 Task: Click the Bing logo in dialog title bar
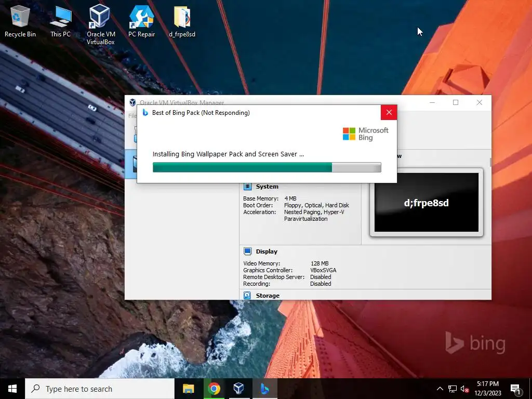pos(145,112)
